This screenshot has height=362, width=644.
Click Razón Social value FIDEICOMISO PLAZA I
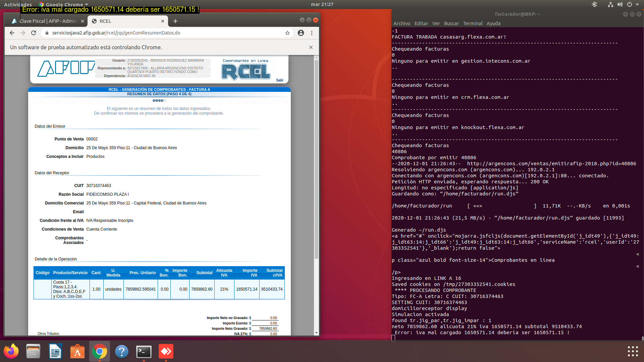107,194
